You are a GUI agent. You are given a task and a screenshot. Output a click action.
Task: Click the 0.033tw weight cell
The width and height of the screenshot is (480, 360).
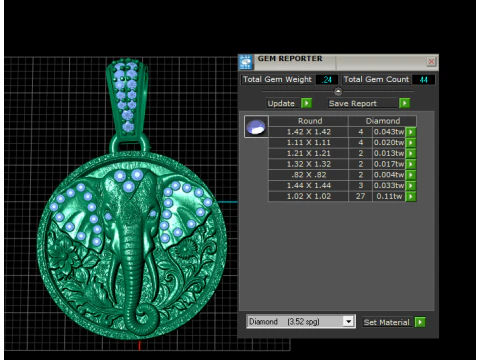[389, 185]
